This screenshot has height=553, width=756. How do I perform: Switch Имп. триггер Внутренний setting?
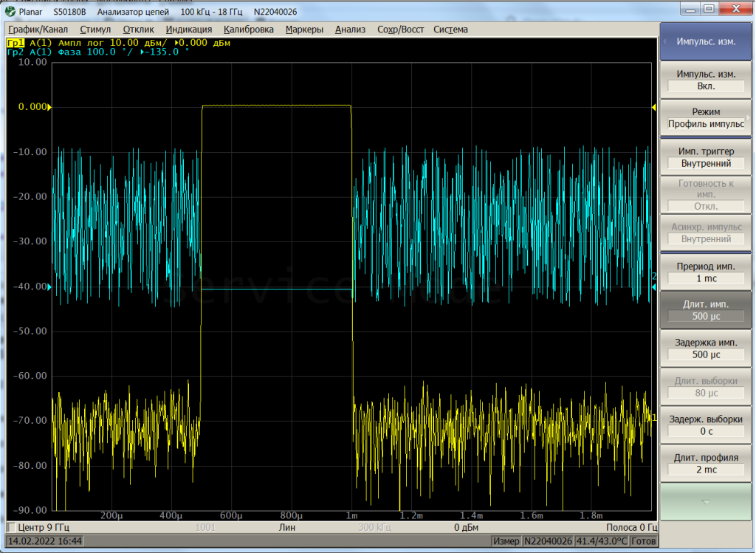coord(705,157)
